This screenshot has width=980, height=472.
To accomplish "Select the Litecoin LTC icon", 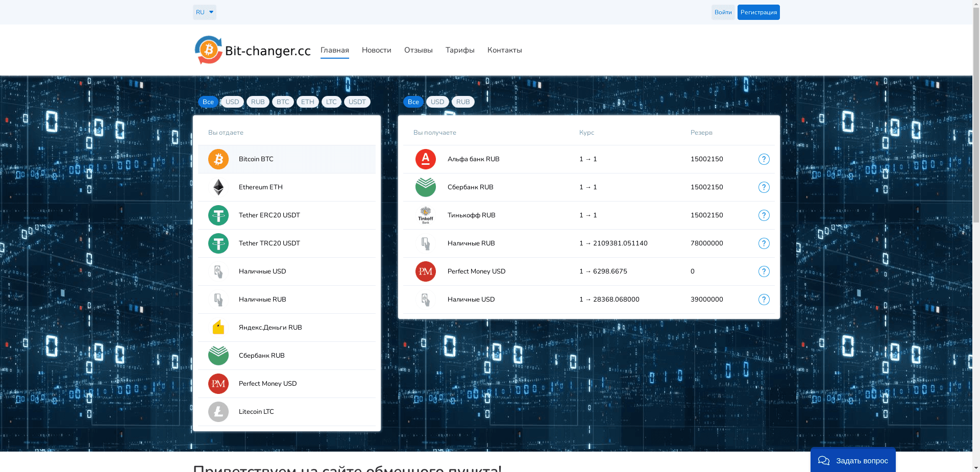I will pos(218,412).
